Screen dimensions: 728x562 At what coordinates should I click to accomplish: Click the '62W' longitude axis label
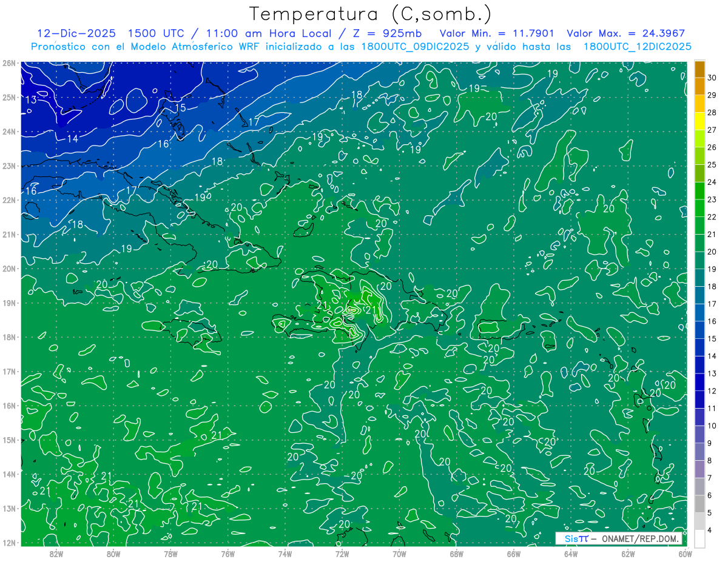pos(628,554)
